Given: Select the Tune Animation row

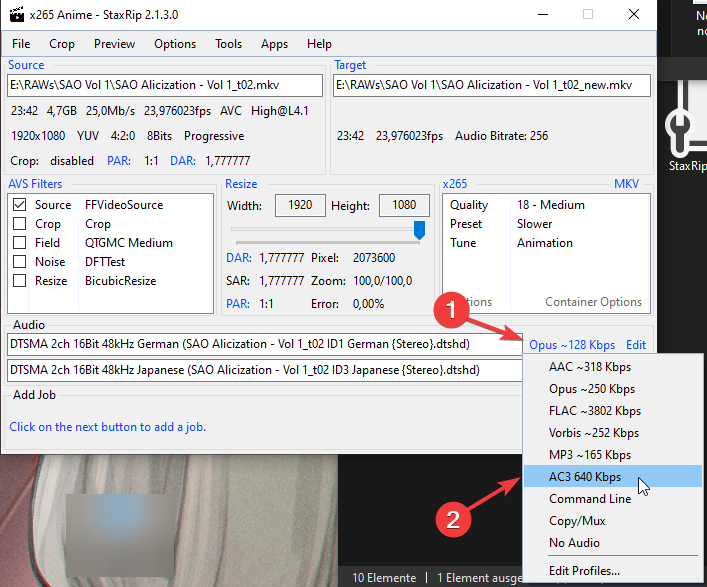Looking at the screenshot, I should pos(546,243).
